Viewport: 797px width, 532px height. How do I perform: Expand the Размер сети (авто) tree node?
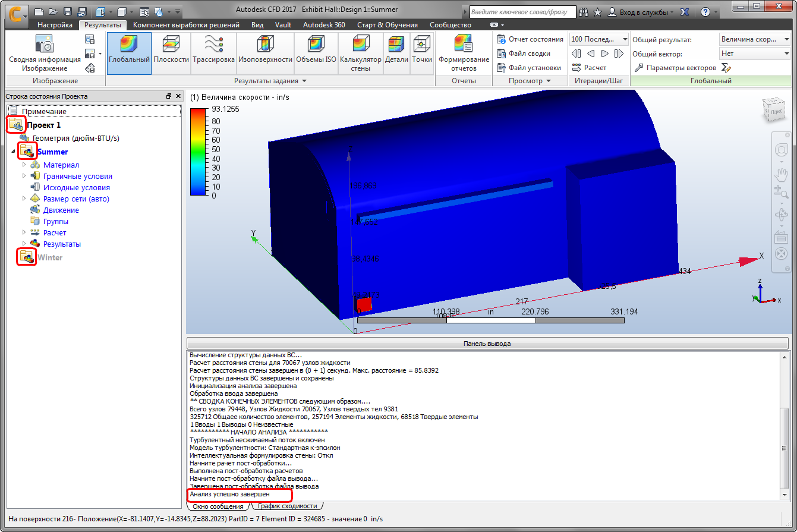(x=24, y=199)
